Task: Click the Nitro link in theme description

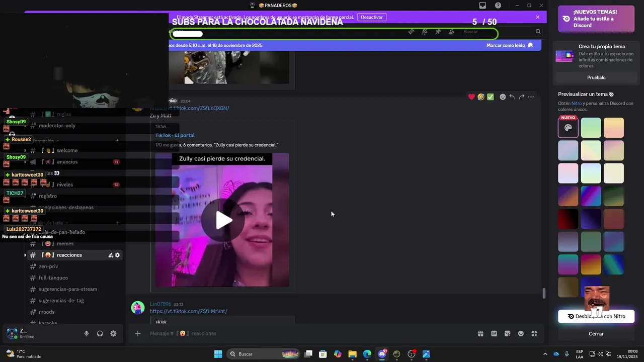Action: 577,103
